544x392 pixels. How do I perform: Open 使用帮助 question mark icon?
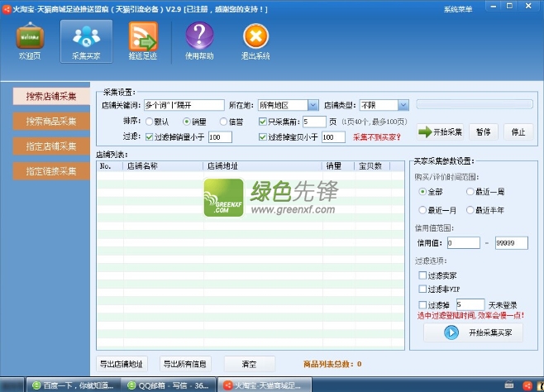(x=199, y=36)
